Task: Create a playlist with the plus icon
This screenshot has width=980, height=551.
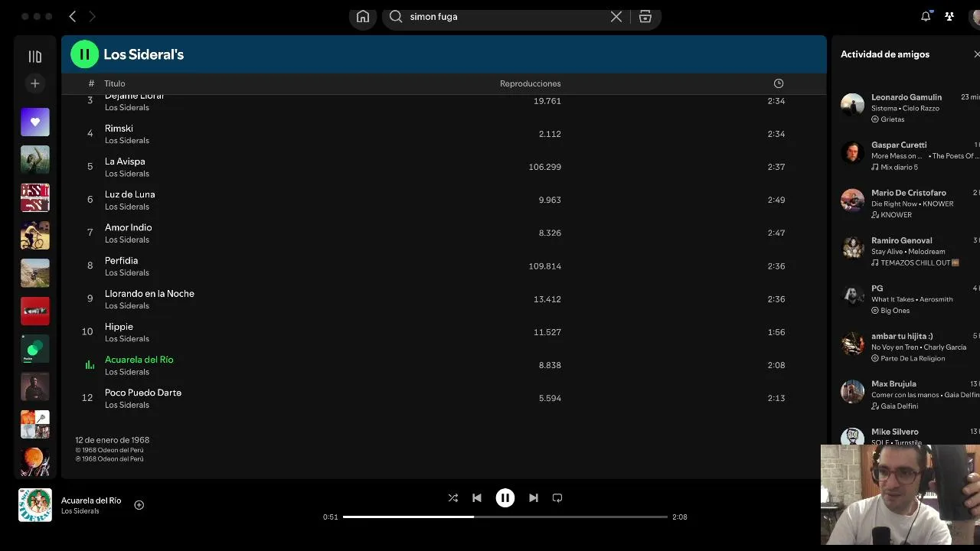Action: click(34, 83)
